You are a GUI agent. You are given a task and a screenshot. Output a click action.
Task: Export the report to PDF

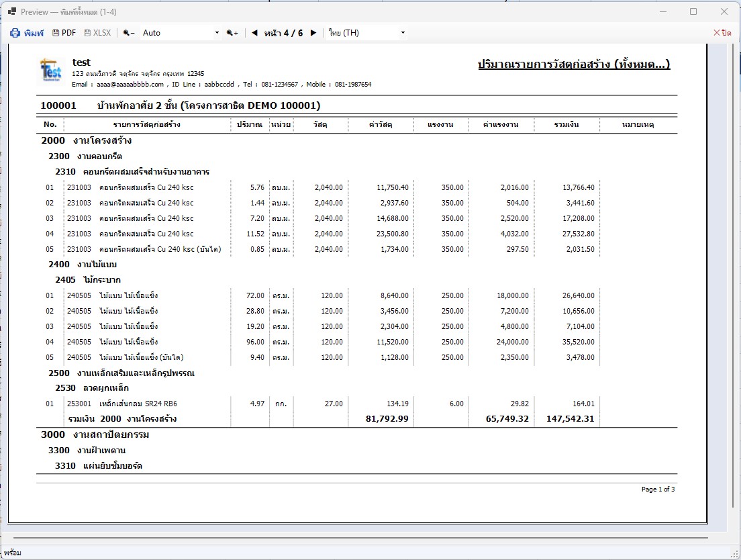[64, 33]
